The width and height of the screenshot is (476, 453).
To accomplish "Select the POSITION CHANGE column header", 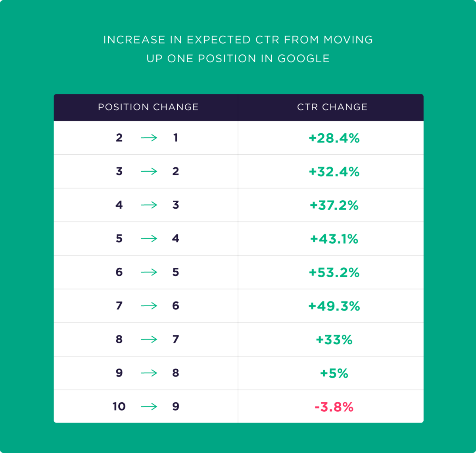I will pos(148,107).
